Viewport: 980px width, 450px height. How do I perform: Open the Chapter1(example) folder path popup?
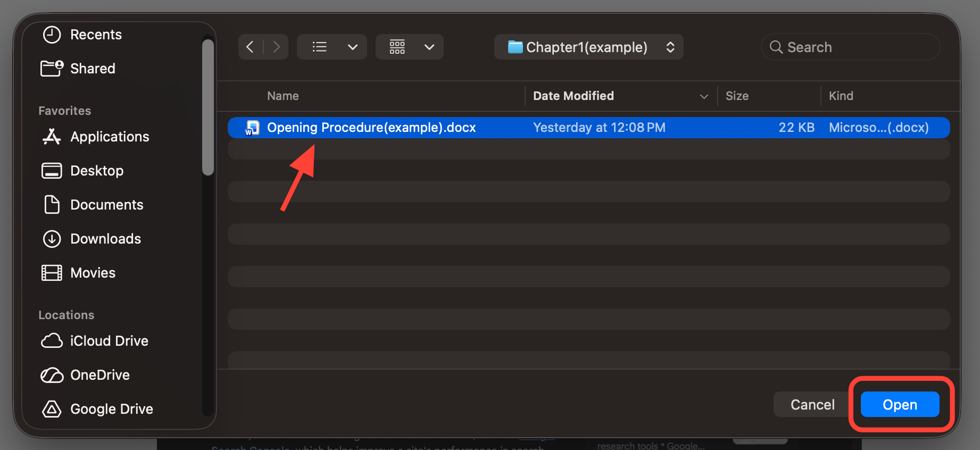coord(588,47)
